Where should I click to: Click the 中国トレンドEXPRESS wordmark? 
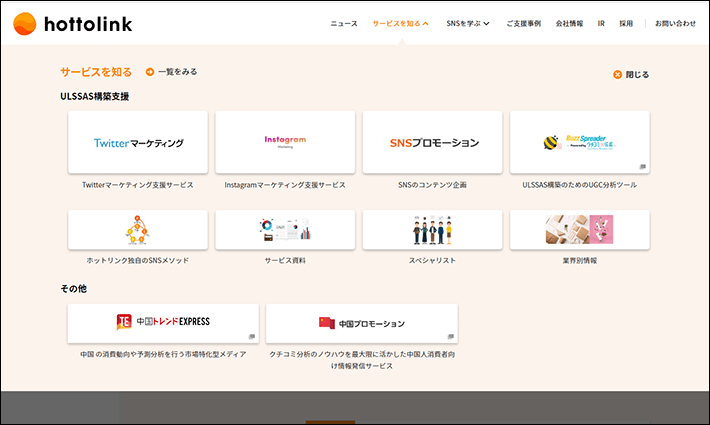pos(173,321)
